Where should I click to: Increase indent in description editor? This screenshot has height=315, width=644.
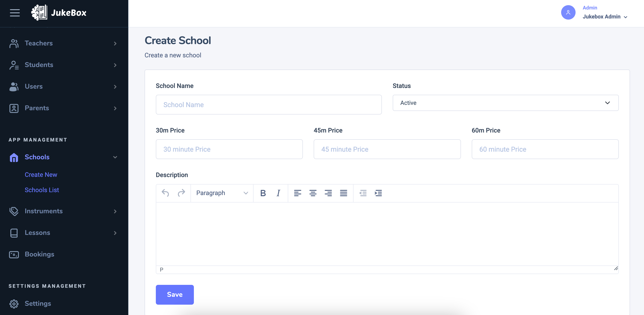click(x=378, y=193)
